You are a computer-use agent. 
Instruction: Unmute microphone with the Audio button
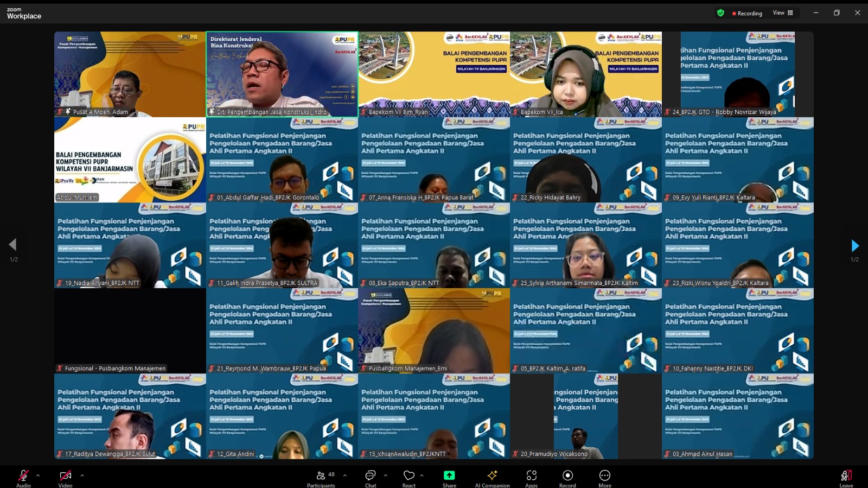(23, 478)
